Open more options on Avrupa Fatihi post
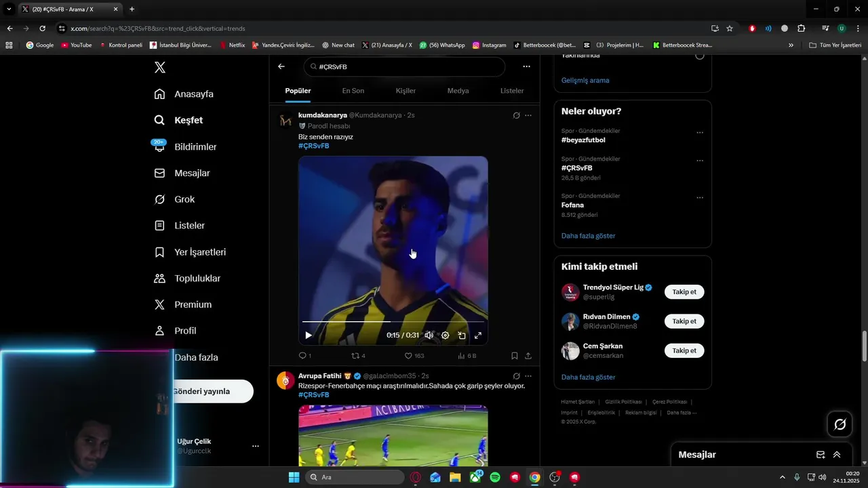This screenshot has width=868, height=488. click(528, 375)
